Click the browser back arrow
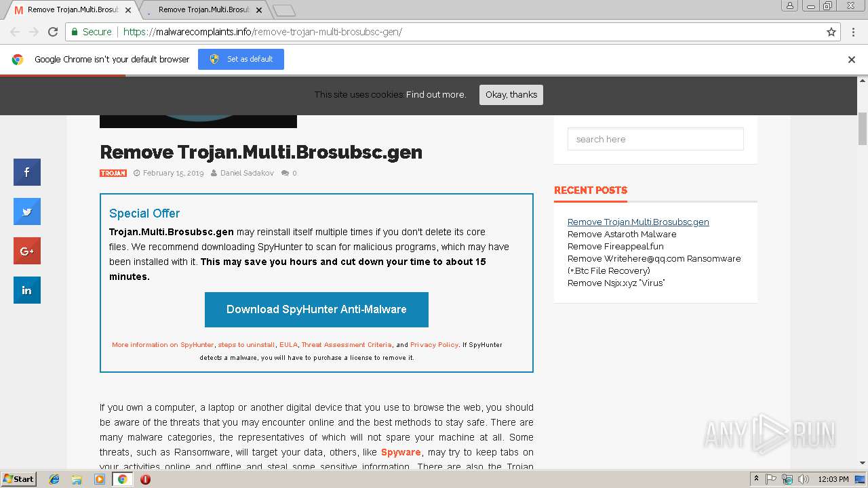868x488 pixels. [x=15, y=32]
